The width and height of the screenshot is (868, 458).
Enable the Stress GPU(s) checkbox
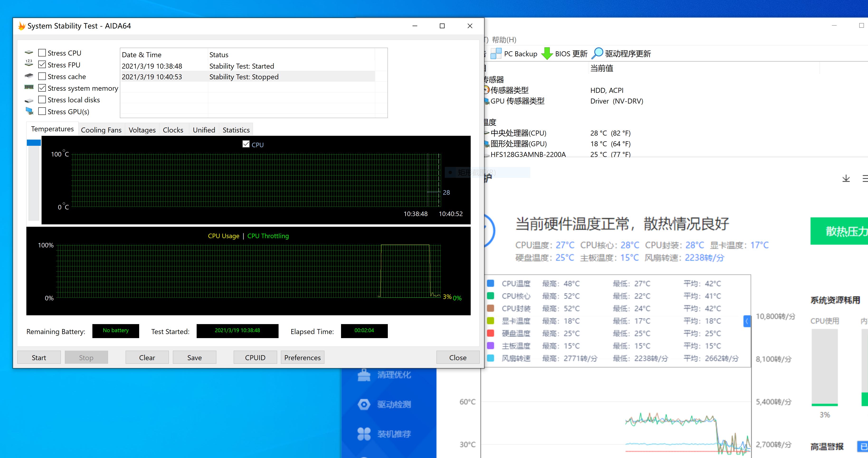coord(42,111)
